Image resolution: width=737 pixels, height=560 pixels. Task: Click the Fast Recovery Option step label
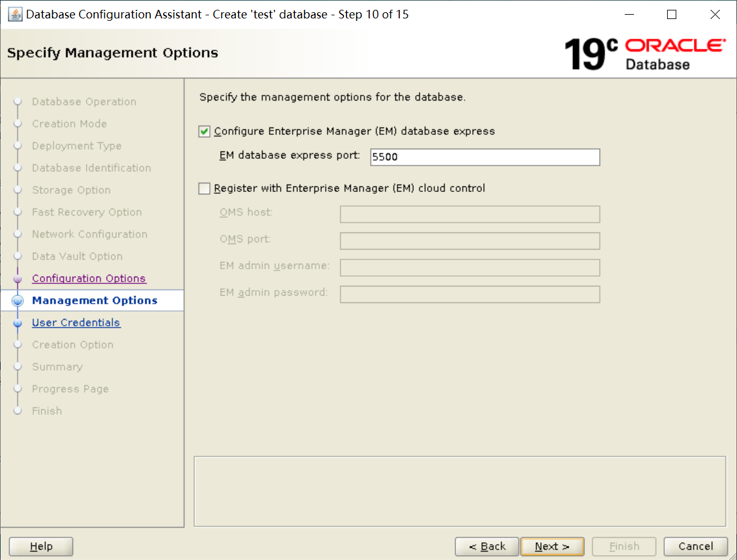[x=87, y=212]
